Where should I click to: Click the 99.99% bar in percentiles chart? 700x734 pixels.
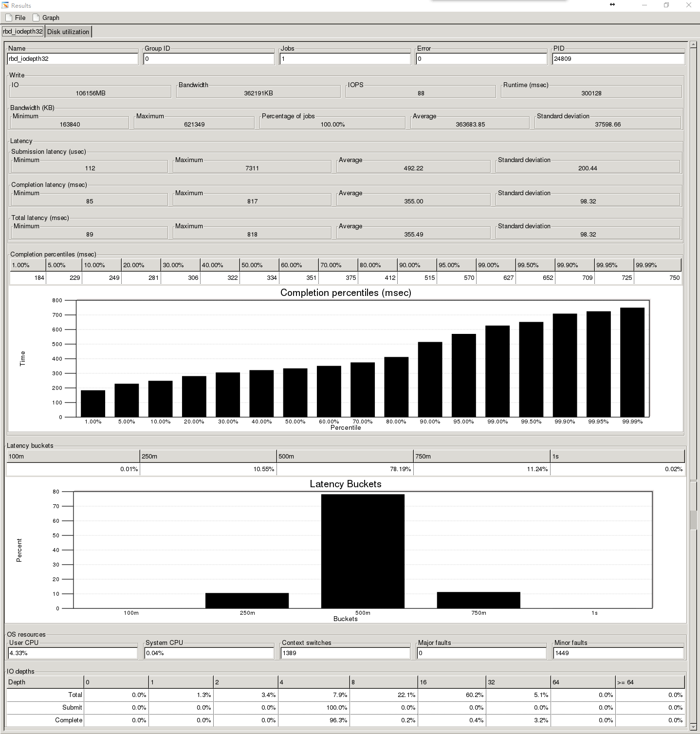[632, 362]
